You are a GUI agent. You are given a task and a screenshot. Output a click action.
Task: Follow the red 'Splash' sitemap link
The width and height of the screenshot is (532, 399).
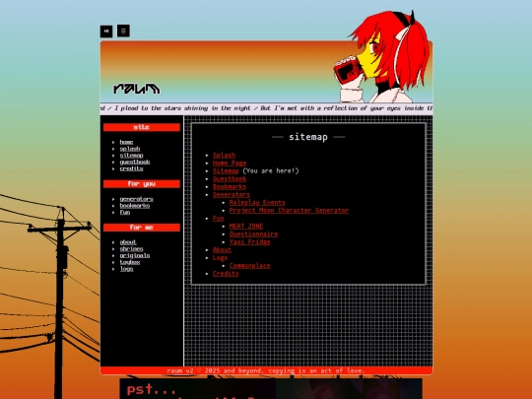[224, 155]
